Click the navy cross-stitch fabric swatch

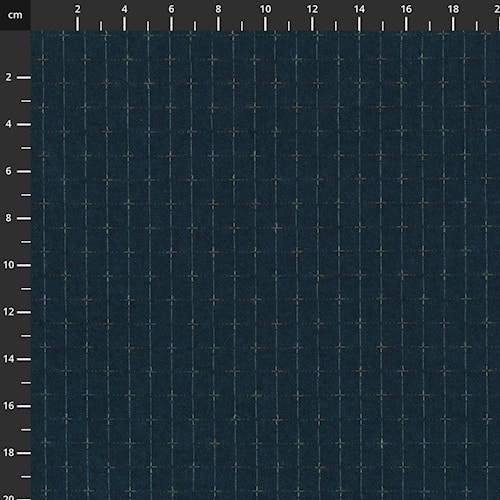(x=265, y=265)
